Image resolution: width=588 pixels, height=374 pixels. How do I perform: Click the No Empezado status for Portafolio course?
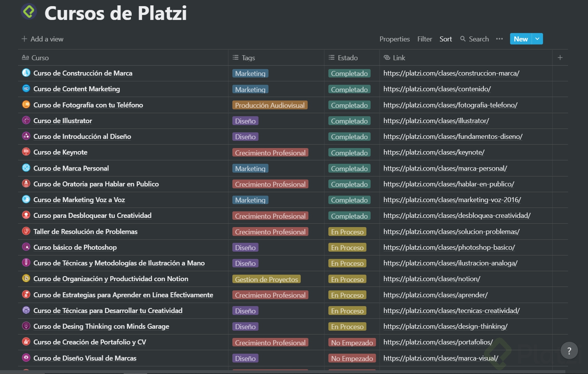[352, 343]
